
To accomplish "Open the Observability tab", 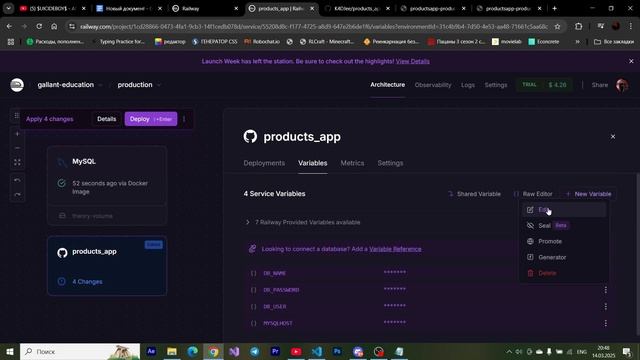I will (433, 85).
